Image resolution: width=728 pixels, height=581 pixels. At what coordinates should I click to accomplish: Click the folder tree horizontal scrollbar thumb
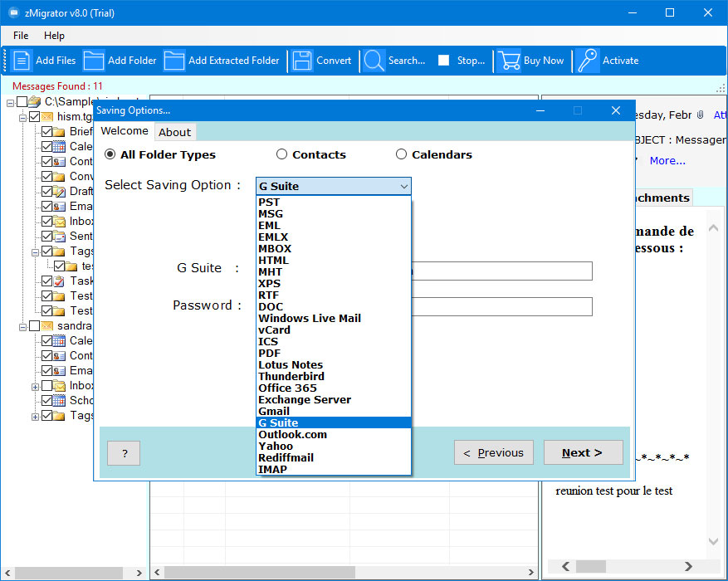69,573
